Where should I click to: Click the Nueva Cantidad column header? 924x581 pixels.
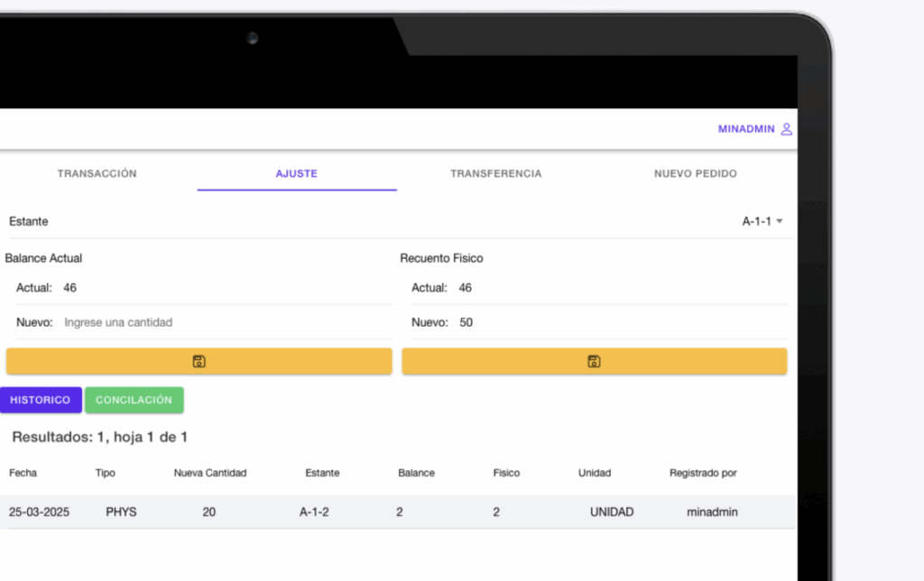click(x=210, y=473)
